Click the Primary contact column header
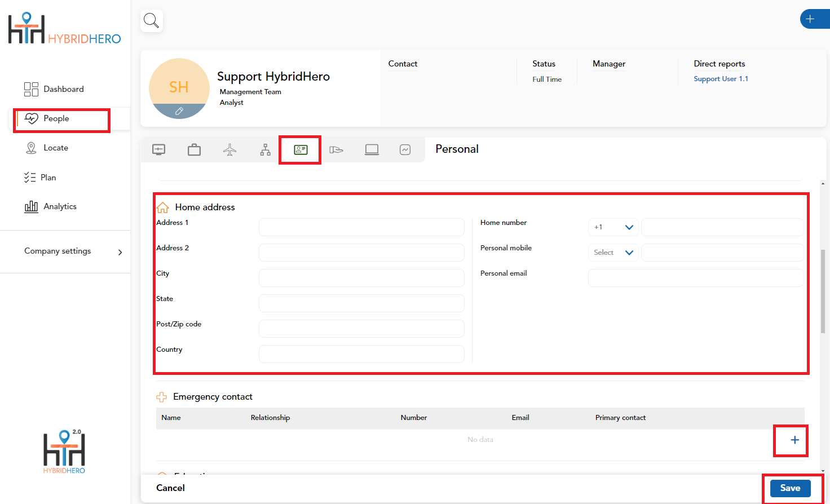830x504 pixels. (620, 418)
